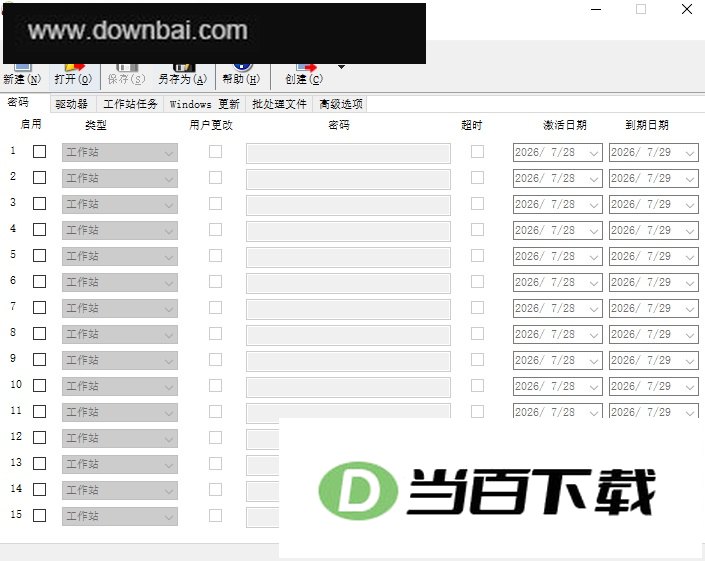Check the enable box on row 9
The image size is (705, 561).
tap(40, 360)
